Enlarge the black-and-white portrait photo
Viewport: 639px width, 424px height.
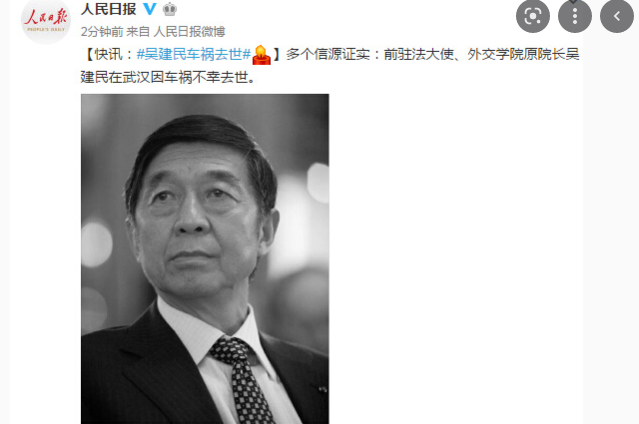pos(205,259)
